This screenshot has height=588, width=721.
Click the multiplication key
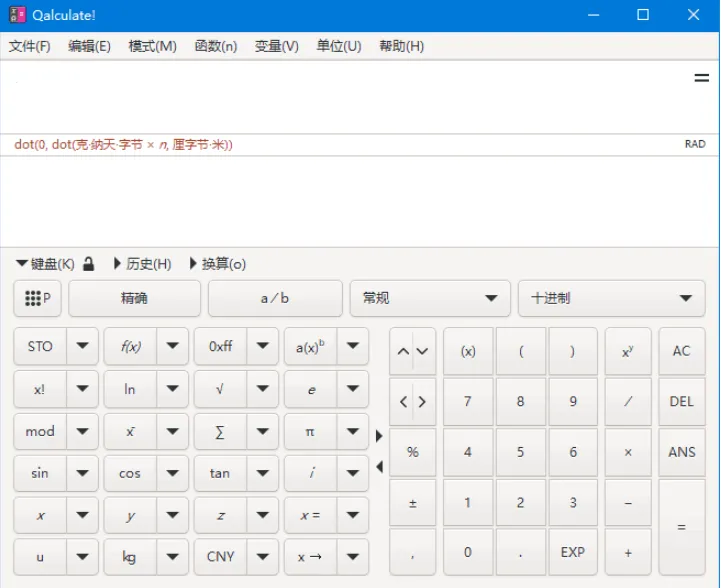(628, 452)
